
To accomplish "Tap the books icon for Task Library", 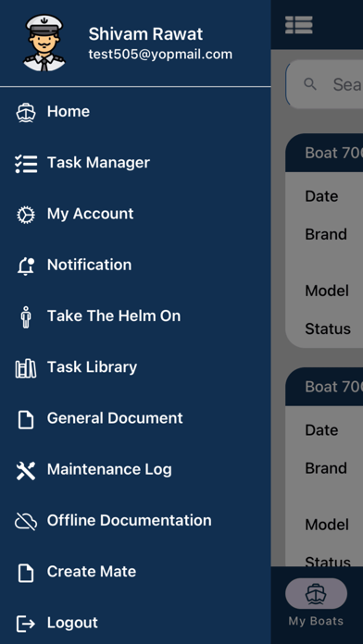I will pos(26,368).
